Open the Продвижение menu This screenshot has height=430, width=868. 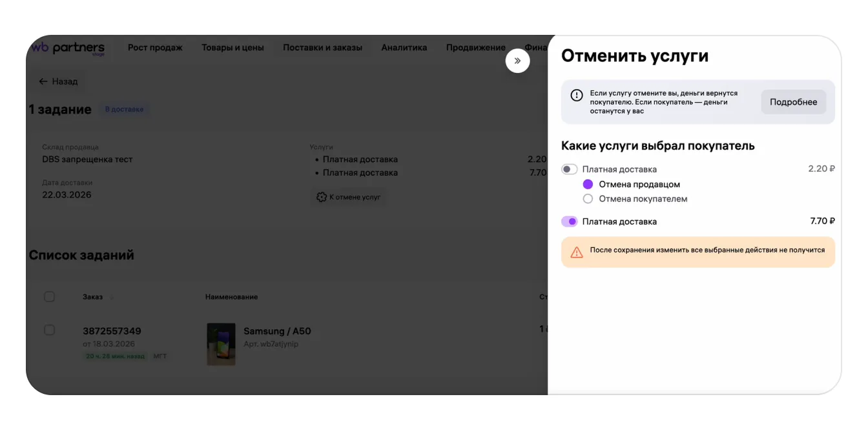click(476, 47)
